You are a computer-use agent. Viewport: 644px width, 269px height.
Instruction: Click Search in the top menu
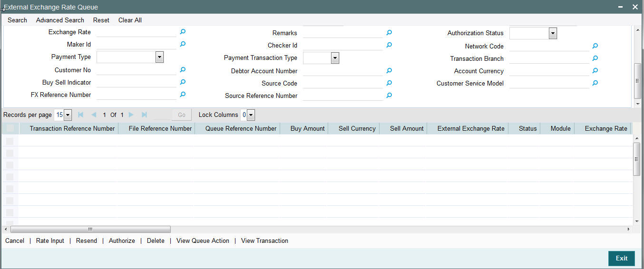[17, 20]
